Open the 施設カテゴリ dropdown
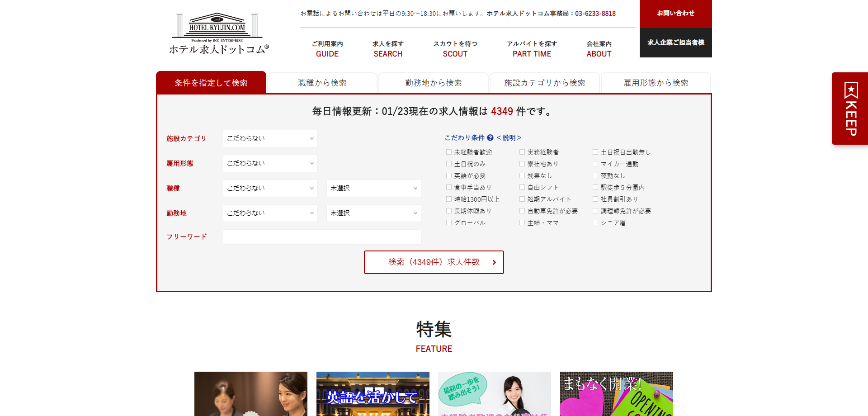The height and width of the screenshot is (416, 868). click(270, 138)
